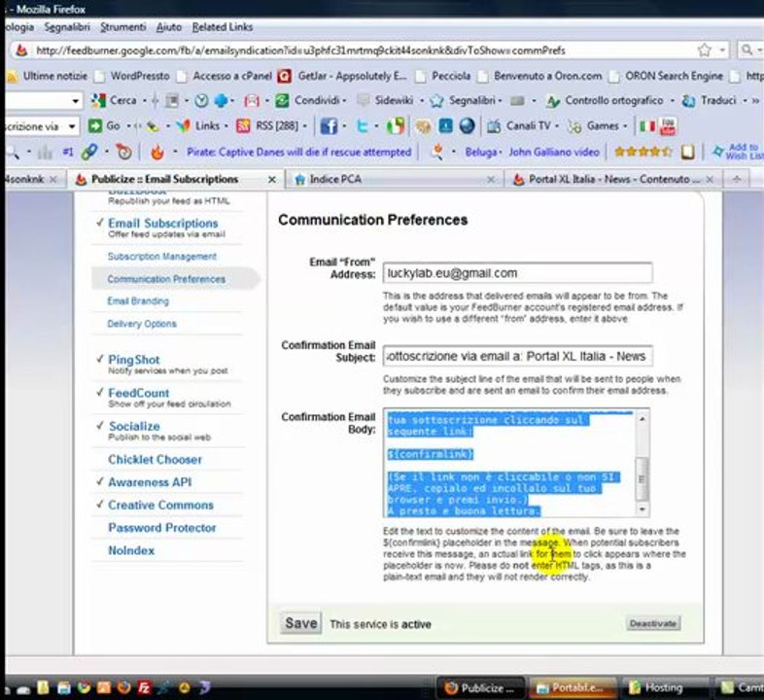Click the globe icon in the toolbar

pyautogui.click(x=467, y=125)
